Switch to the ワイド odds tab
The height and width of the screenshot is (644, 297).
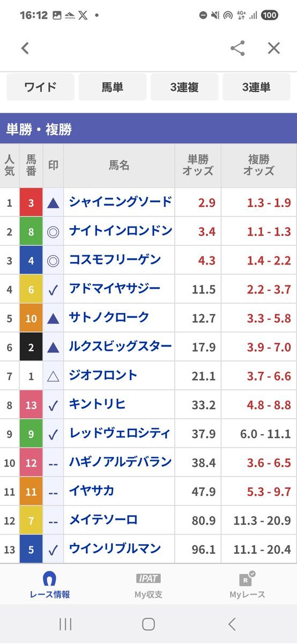pyautogui.click(x=41, y=87)
